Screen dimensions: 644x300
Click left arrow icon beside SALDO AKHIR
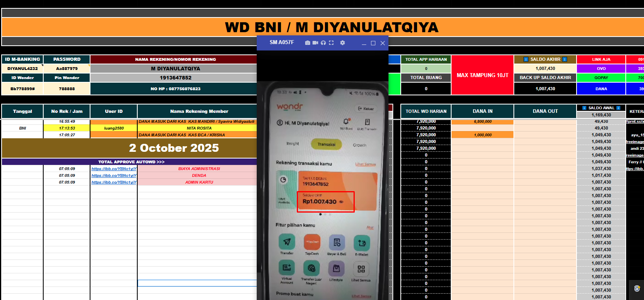[x=526, y=59]
